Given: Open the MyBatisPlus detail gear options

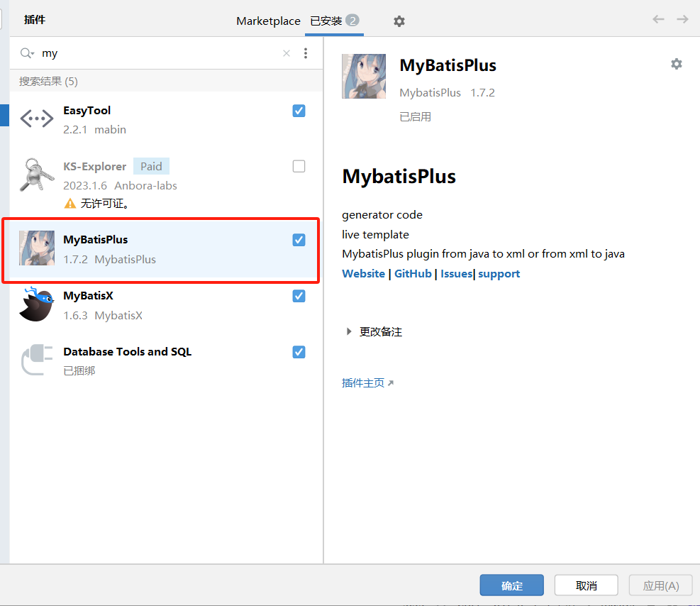Looking at the screenshot, I should tap(677, 64).
